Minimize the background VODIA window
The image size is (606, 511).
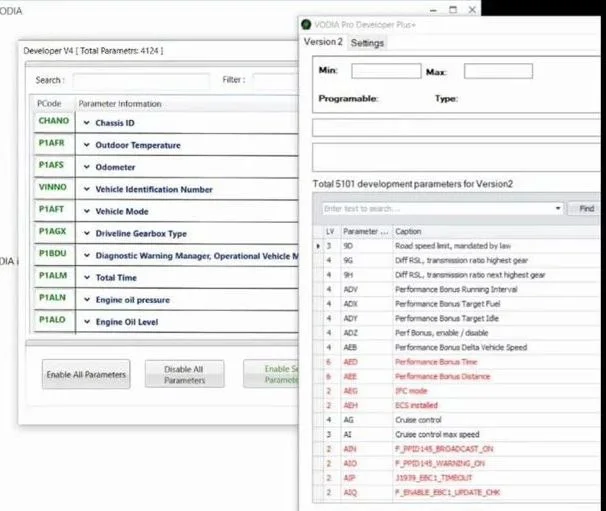[x=433, y=10]
